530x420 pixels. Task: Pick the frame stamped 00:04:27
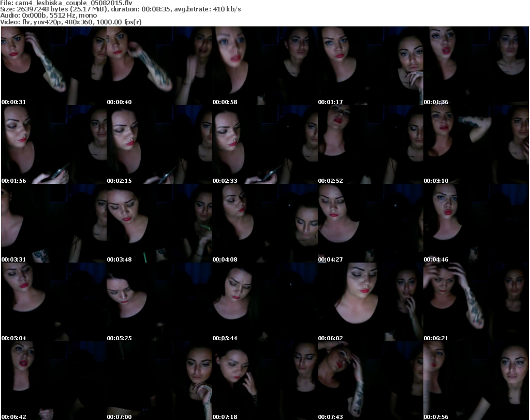(371, 223)
